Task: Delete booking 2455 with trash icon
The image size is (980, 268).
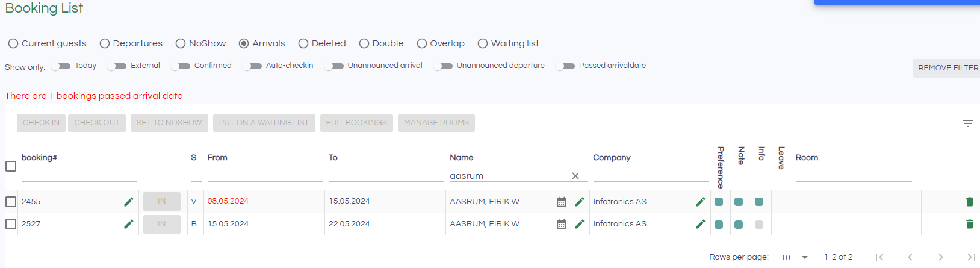Action: coord(969,202)
